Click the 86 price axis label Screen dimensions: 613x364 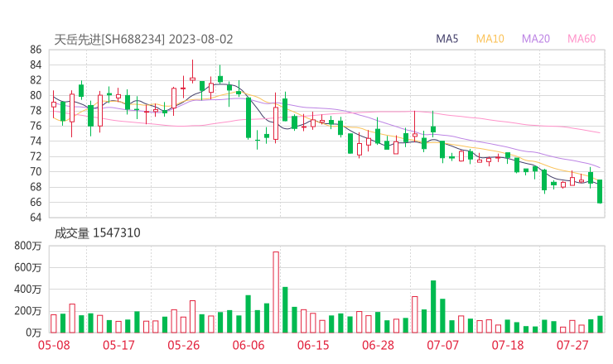click(x=36, y=50)
